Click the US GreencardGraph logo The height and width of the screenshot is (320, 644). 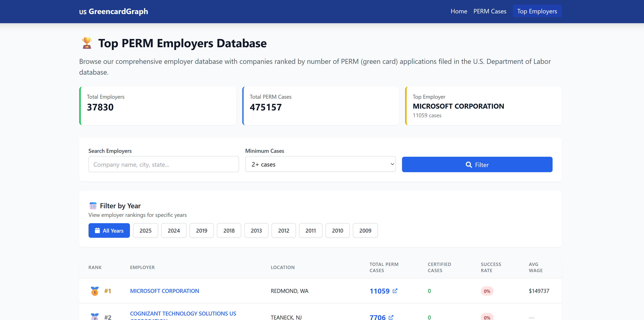click(x=113, y=12)
